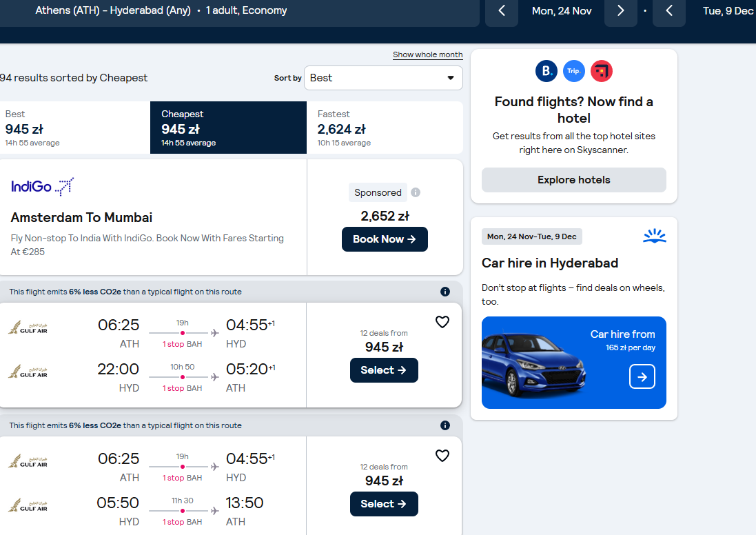The width and height of the screenshot is (756, 535).
Task: Click the Show whole month link
Action: 428,54
